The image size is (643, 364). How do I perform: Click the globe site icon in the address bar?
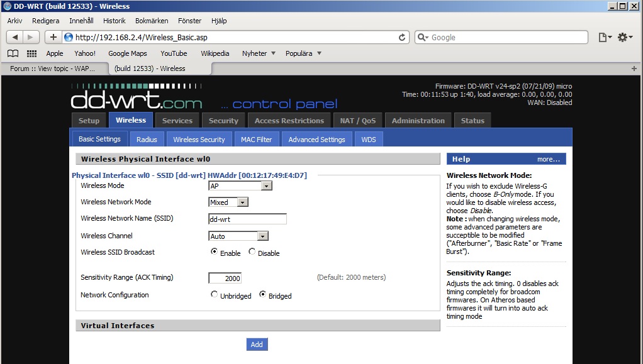[69, 37]
